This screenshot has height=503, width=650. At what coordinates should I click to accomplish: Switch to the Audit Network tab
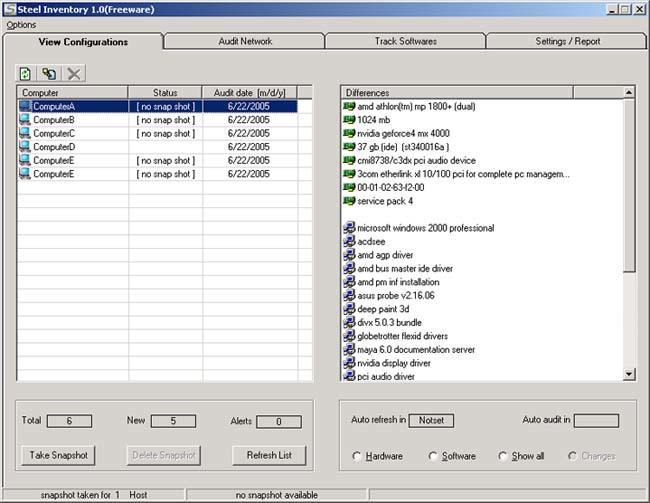[x=245, y=42]
